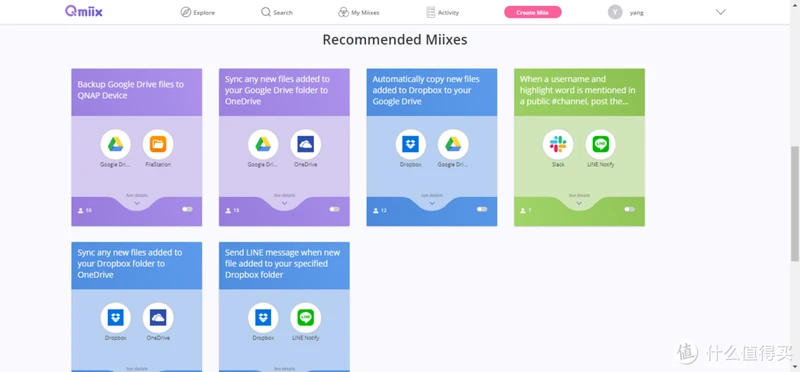The image size is (800, 372).
Task: Click the yang user avatar
Action: coord(615,12)
